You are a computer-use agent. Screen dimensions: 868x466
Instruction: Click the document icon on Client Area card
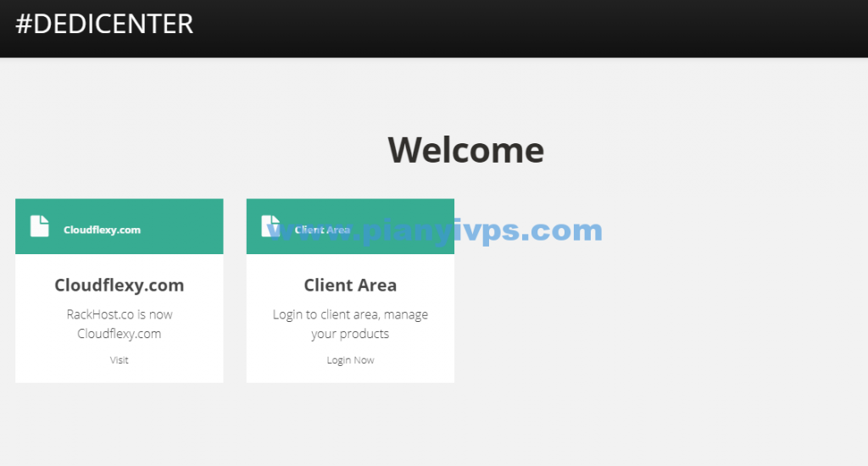pos(270,226)
